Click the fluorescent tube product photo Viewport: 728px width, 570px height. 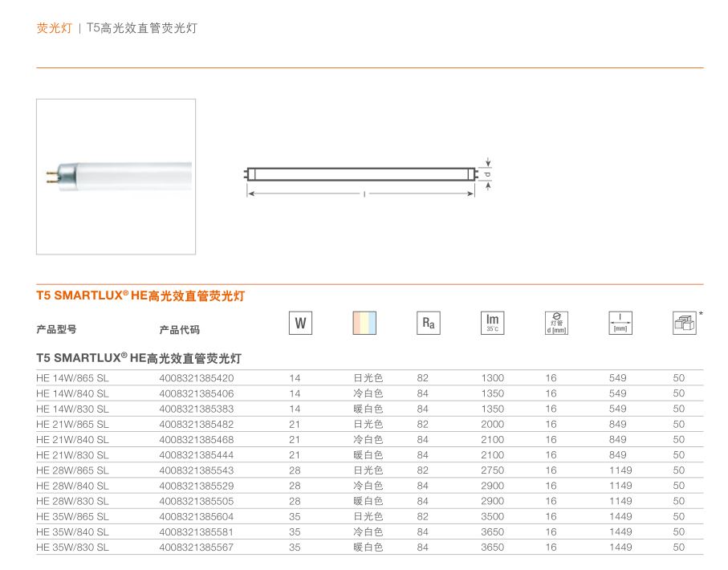(x=116, y=177)
